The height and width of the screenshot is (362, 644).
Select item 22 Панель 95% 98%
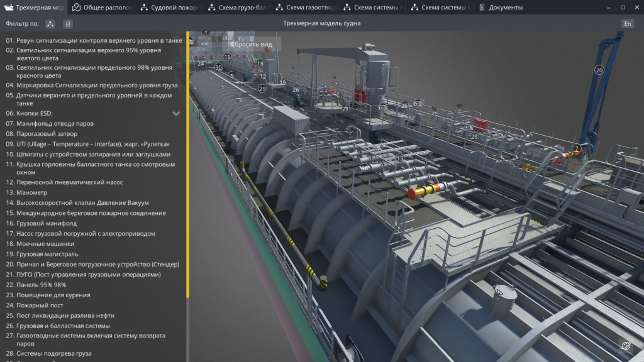(x=36, y=285)
